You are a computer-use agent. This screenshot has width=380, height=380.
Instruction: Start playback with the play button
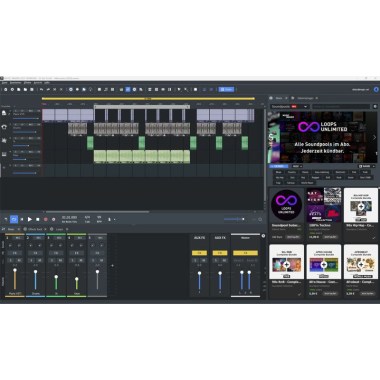pyautogui.click(x=30, y=219)
